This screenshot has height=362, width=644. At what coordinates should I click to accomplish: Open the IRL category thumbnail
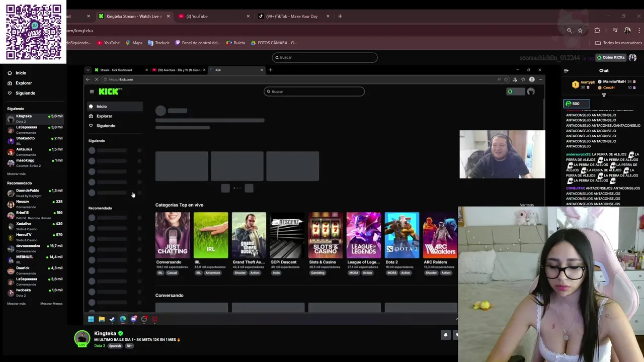click(x=211, y=235)
